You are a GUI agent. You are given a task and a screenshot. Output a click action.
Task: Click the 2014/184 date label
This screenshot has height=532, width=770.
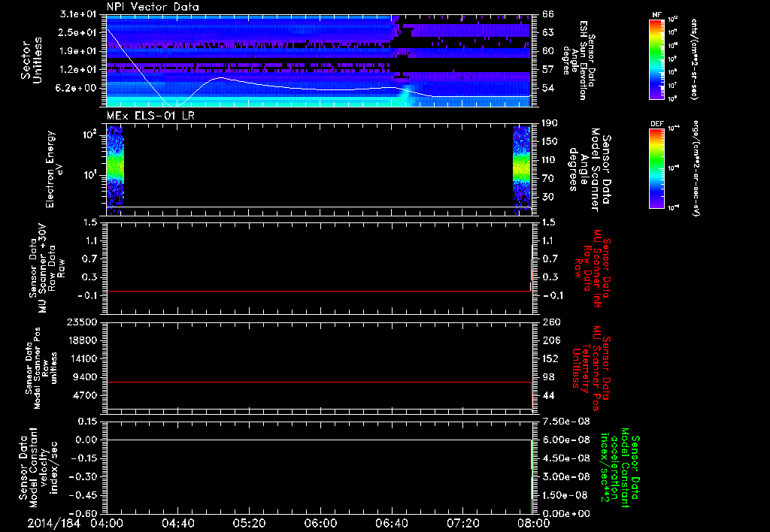pyautogui.click(x=54, y=523)
